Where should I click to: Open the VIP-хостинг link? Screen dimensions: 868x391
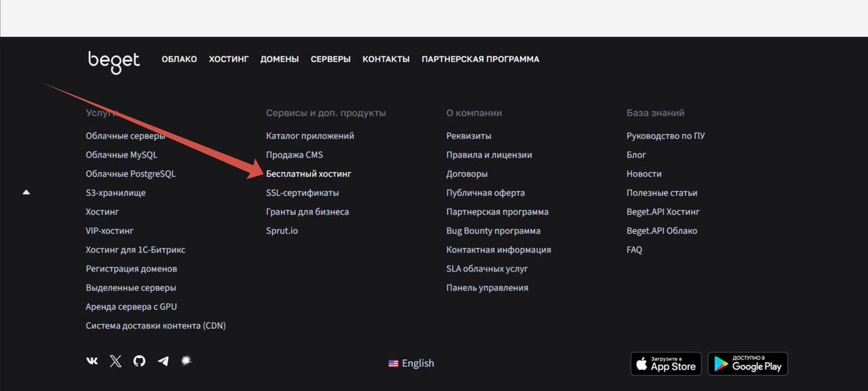pos(110,231)
